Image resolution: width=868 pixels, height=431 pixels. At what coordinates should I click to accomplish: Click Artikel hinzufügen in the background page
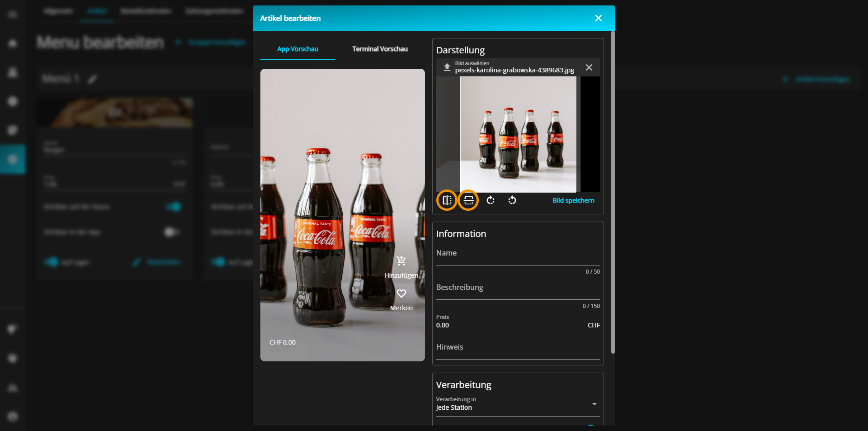[x=816, y=79]
